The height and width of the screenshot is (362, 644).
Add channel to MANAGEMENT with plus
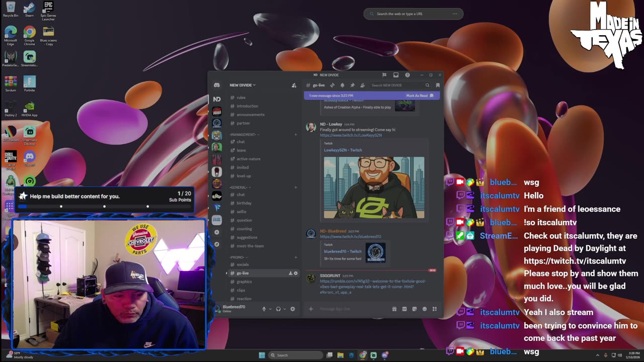click(295, 134)
